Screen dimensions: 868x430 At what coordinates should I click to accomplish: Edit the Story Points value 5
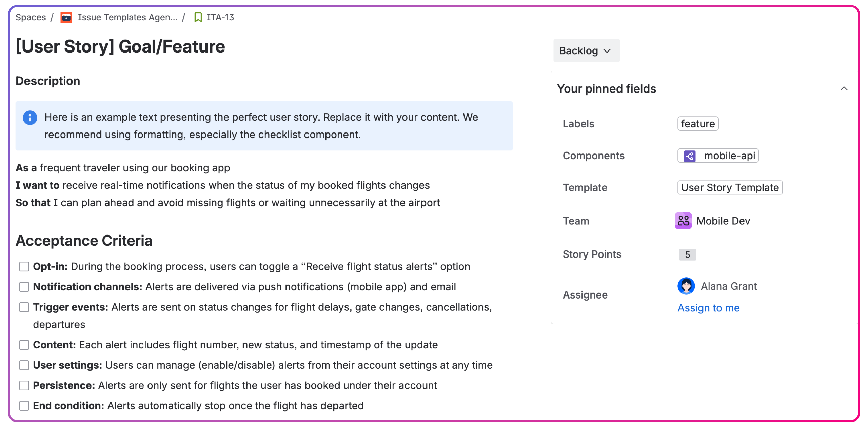(x=687, y=255)
